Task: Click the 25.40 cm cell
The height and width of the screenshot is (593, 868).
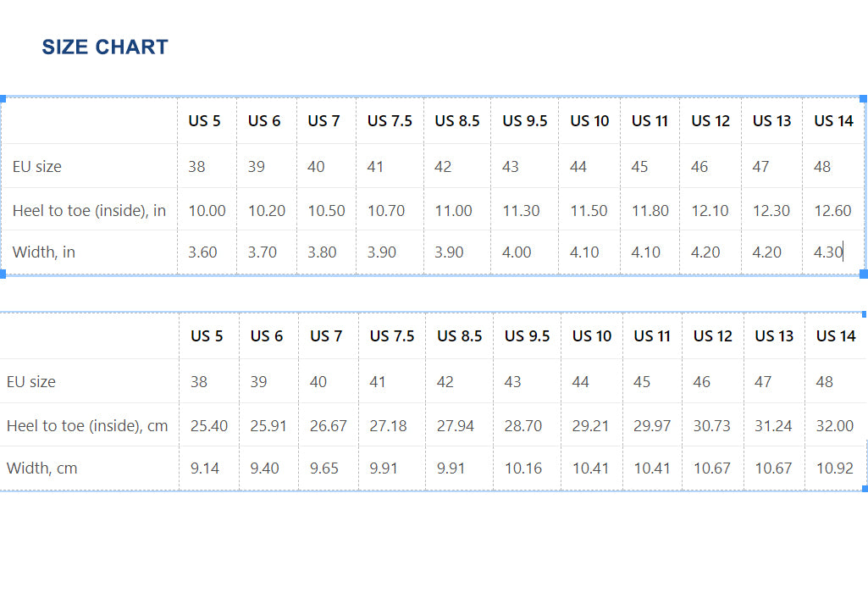Action: click(x=208, y=426)
